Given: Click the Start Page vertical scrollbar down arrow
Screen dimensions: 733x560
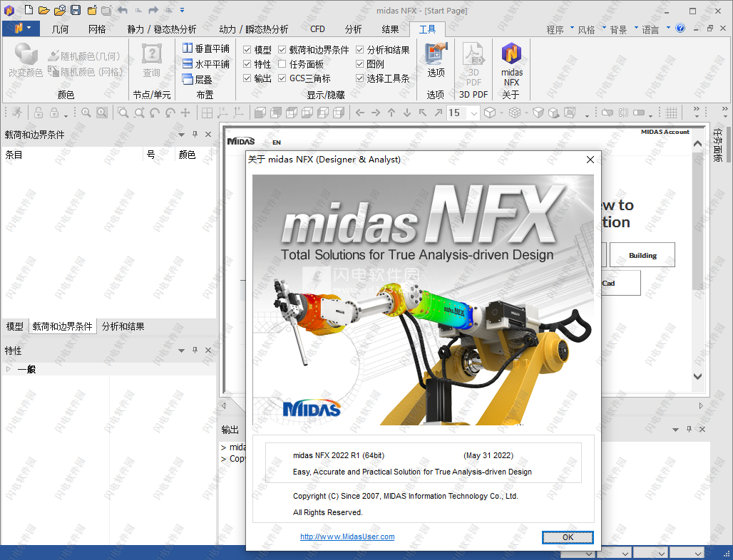Looking at the screenshot, I should coord(697,376).
